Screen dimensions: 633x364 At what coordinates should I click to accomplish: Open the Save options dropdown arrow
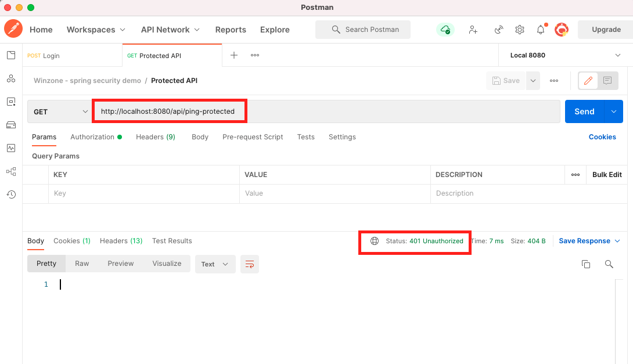click(533, 81)
